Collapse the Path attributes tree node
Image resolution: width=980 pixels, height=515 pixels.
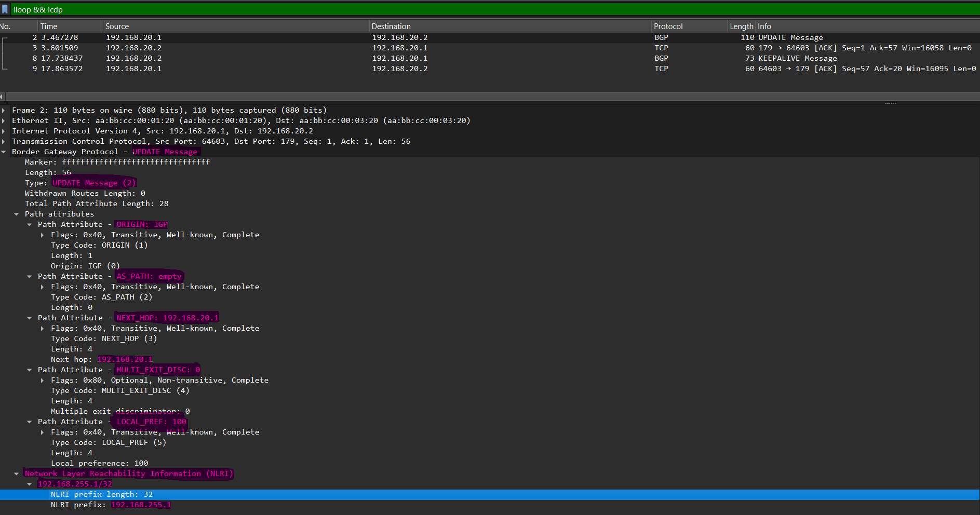[x=17, y=214]
